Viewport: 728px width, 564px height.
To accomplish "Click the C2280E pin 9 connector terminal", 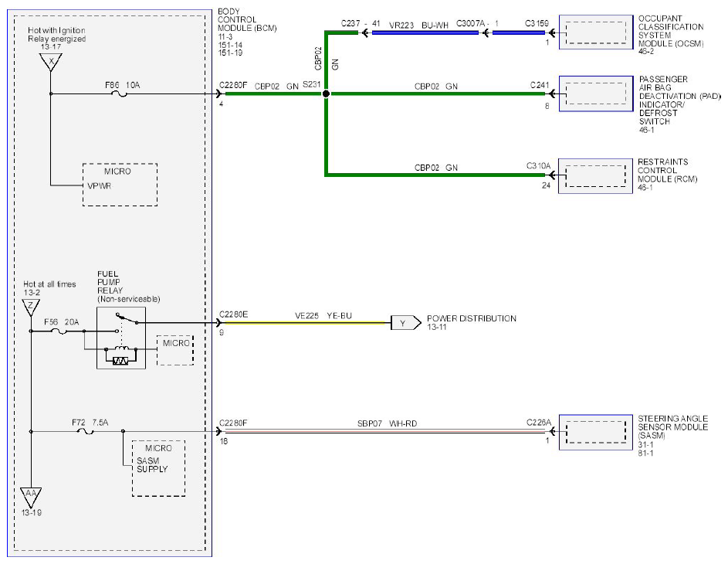I will (x=218, y=323).
